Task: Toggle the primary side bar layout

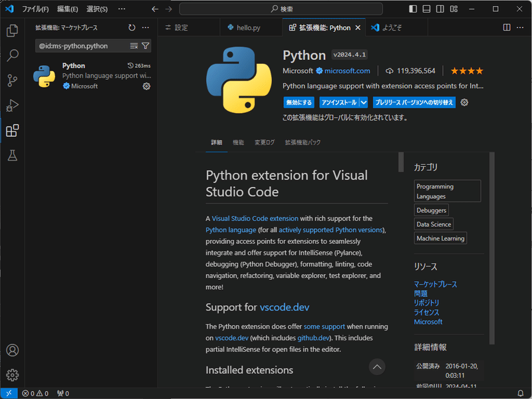Action: click(x=413, y=9)
